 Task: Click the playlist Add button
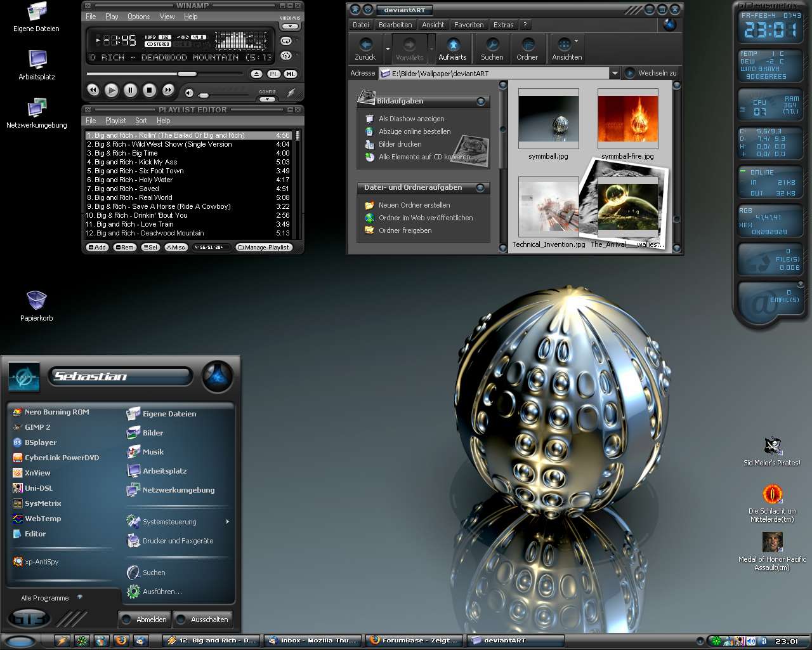[x=97, y=248]
